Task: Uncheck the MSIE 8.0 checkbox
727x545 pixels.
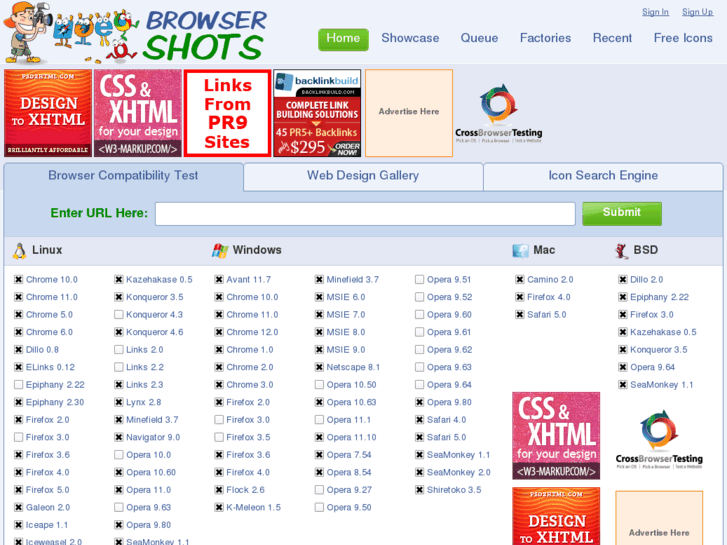Action: point(319,333)
